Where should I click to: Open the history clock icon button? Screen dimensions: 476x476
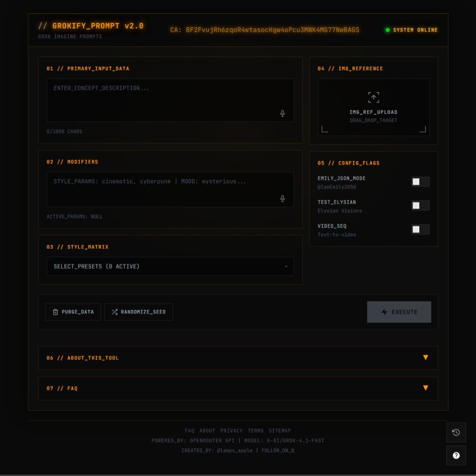(x=456, y=432)
